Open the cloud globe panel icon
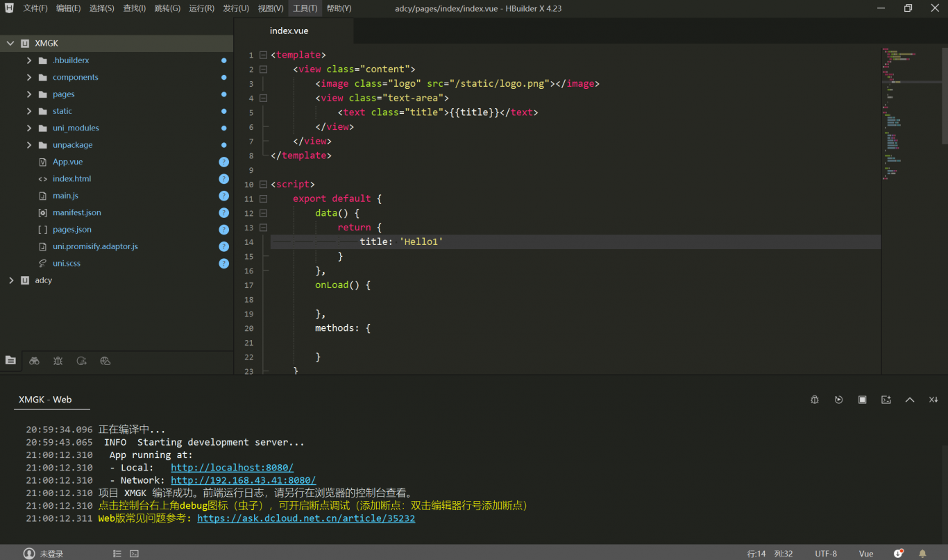This screenshot has height=560, width=948. tap(105, 361)
